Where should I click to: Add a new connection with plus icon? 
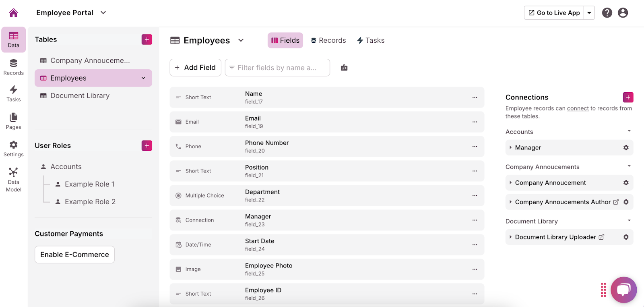tap(628, 97)
